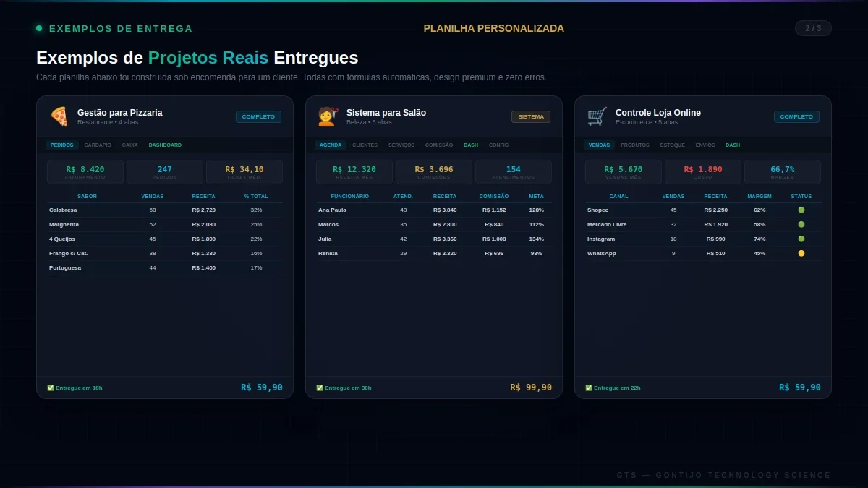Screen dimensions: 868x488
Task: Select the 4 Queijos row
Action: tap(165, 239)
